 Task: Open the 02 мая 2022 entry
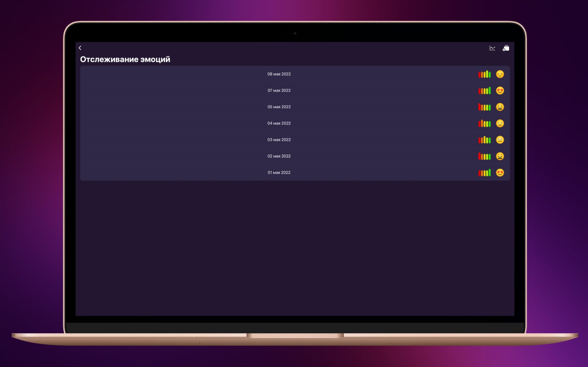click(279, 156)
